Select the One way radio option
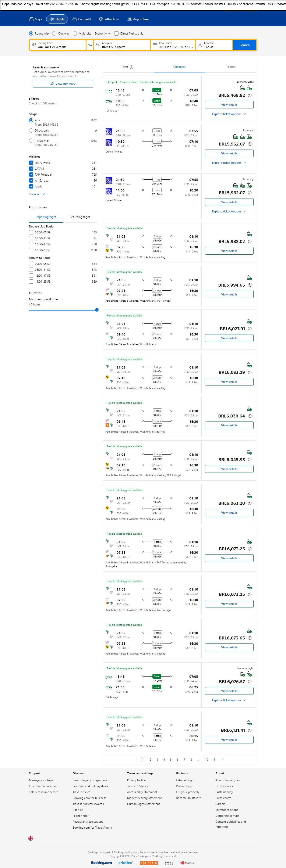Image resolution: width=286 pixels, height=868 pixels. coord(54,34)
